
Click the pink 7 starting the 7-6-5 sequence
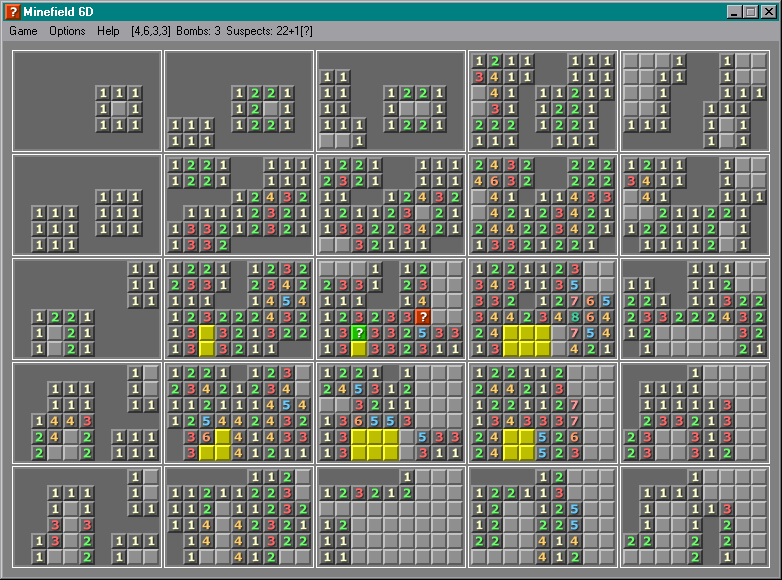click(575, 301)
